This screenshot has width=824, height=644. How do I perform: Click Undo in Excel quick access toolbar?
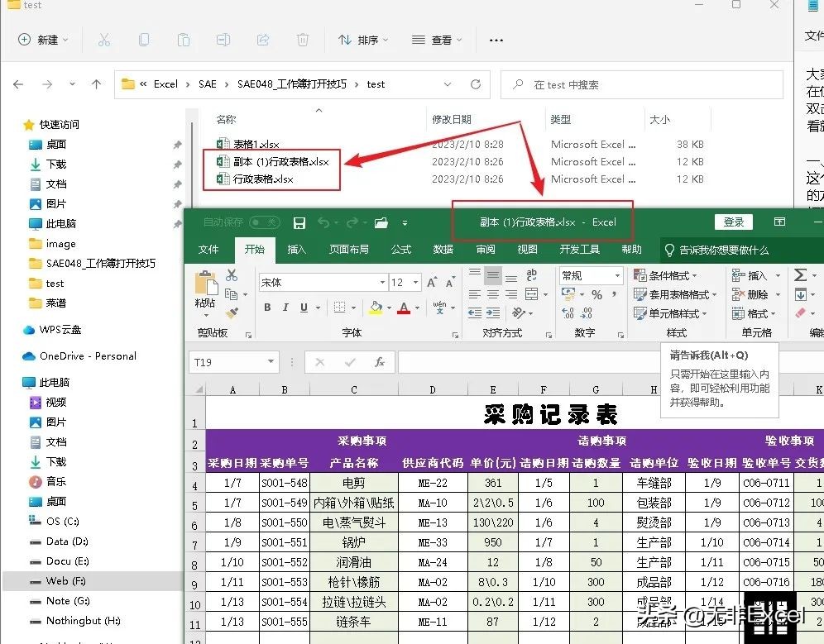tap(323, 222)
